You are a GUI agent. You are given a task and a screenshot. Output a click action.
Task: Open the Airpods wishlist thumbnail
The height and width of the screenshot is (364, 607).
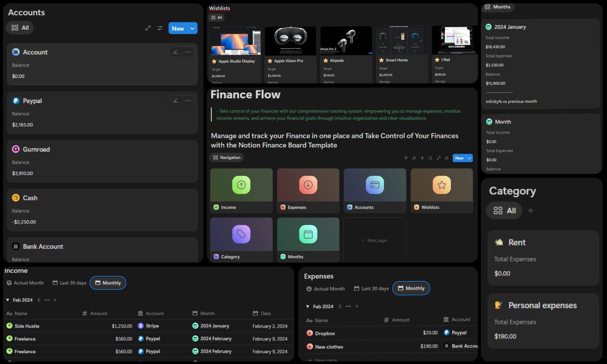tap(346, 41)
